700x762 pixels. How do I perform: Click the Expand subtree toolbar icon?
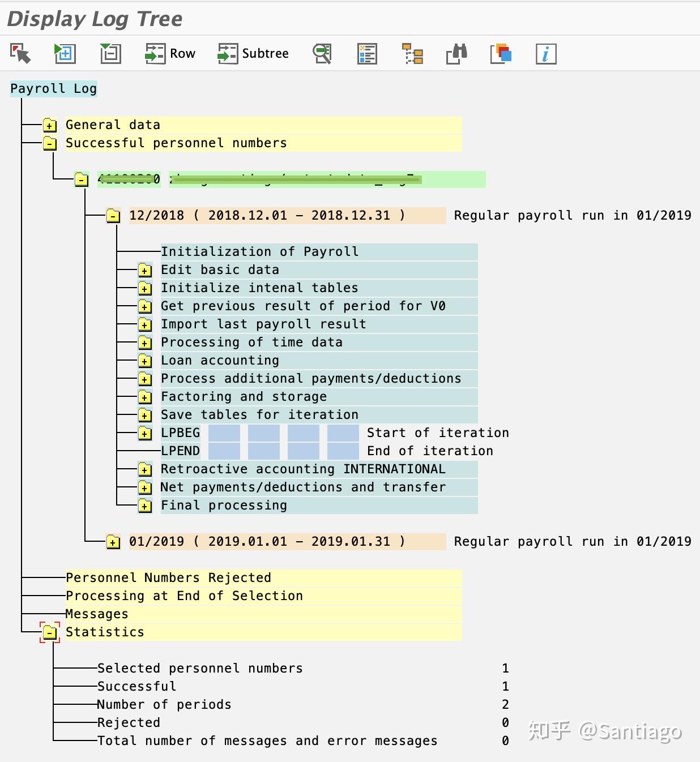[65, 54]
